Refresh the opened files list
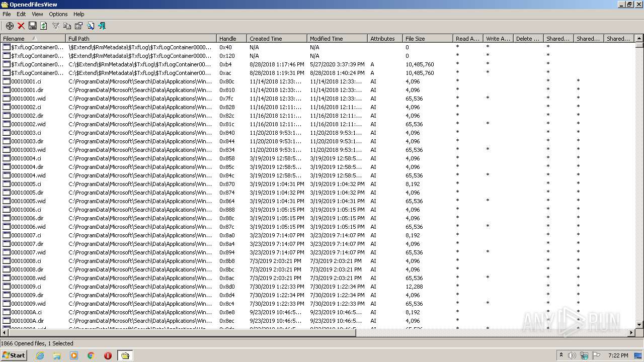Image resolution: width=644 pixels, height=362 pixels. (44, 26)
